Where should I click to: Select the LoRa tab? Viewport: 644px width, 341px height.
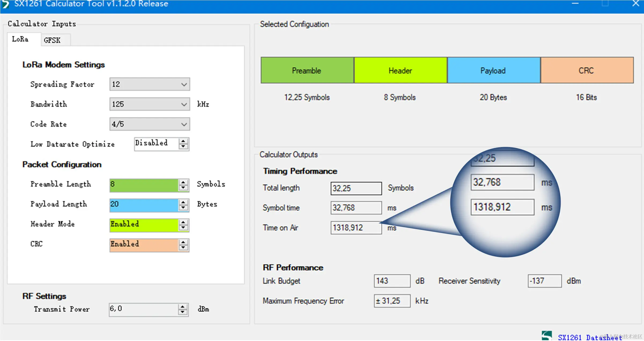tap(20, 39)
